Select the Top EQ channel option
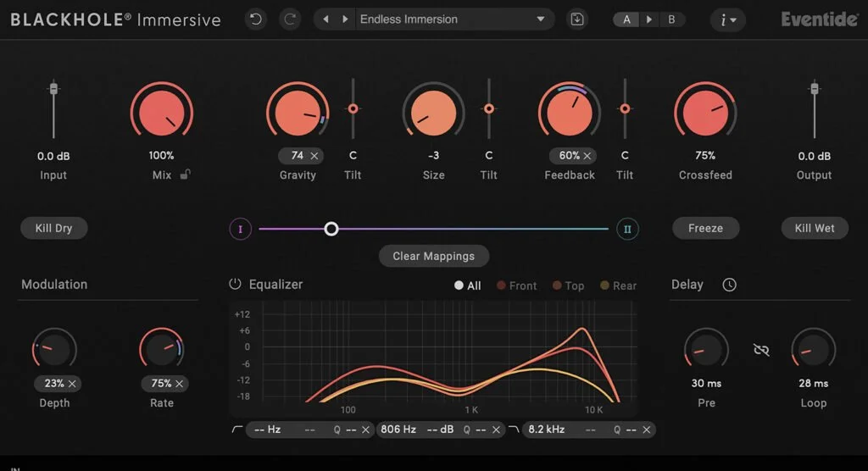Screen dimensions: 868x471 [x=568, y=285]
